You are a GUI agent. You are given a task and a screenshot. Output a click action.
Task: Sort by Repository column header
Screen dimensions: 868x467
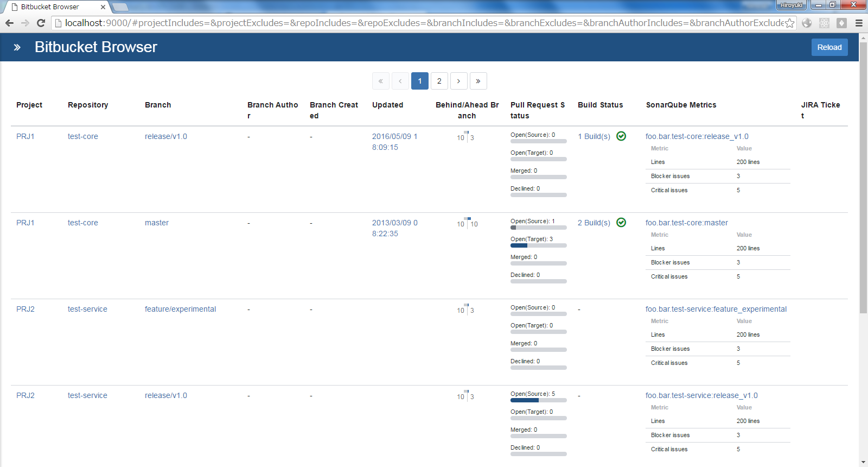click(x=88, y=105)
